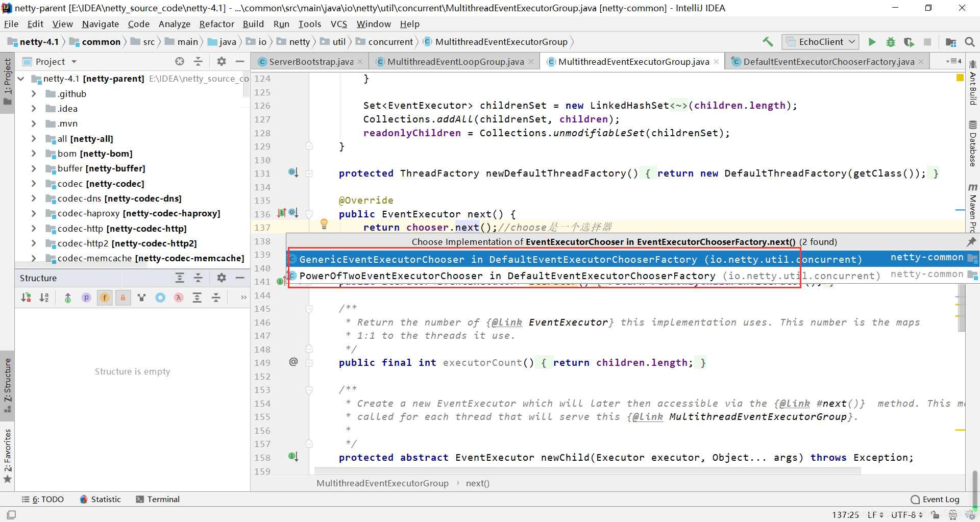Build the project with the hammer icon
980x522 pixels.
click(x=768, y=42)
